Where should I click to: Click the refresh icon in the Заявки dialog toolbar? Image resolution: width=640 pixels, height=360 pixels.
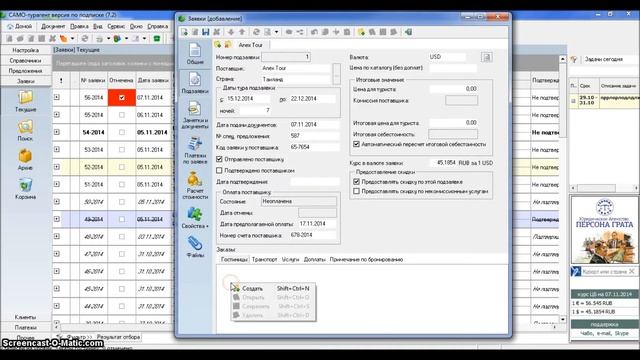256,32
